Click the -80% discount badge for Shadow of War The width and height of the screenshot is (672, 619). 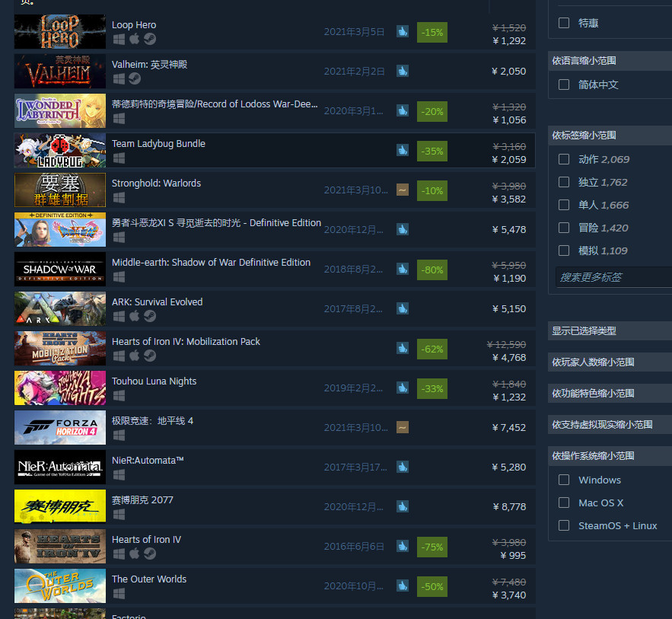432,270
